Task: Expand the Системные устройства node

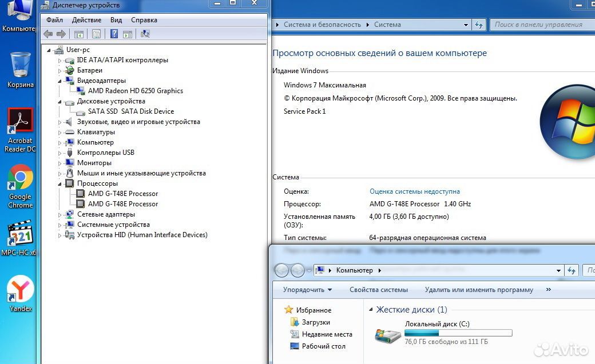Action: coord(59,225)
